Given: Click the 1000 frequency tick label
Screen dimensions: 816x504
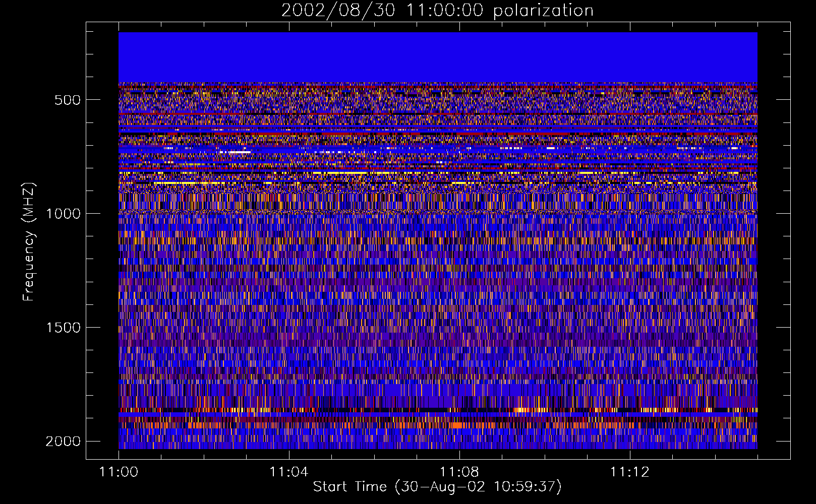Looking at the screenshot, I should pyautogui.click(x=63, y=214).
